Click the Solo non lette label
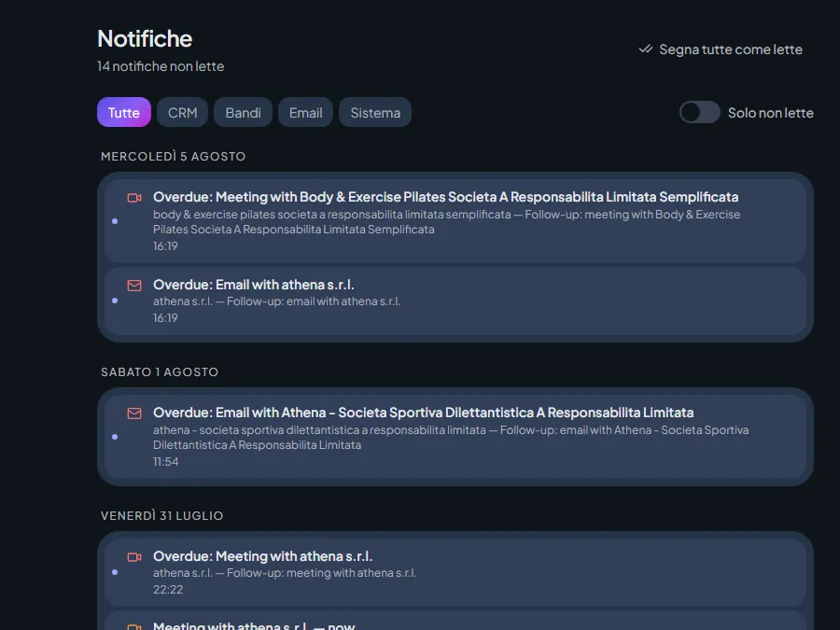Viewport: 840px width, 630px height. point(770,113)
